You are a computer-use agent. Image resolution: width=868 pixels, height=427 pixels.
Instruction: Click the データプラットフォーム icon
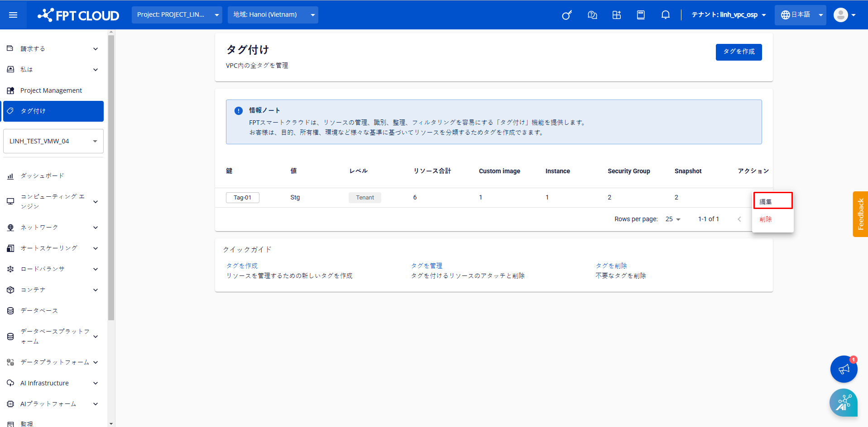[x=10, y=362]
